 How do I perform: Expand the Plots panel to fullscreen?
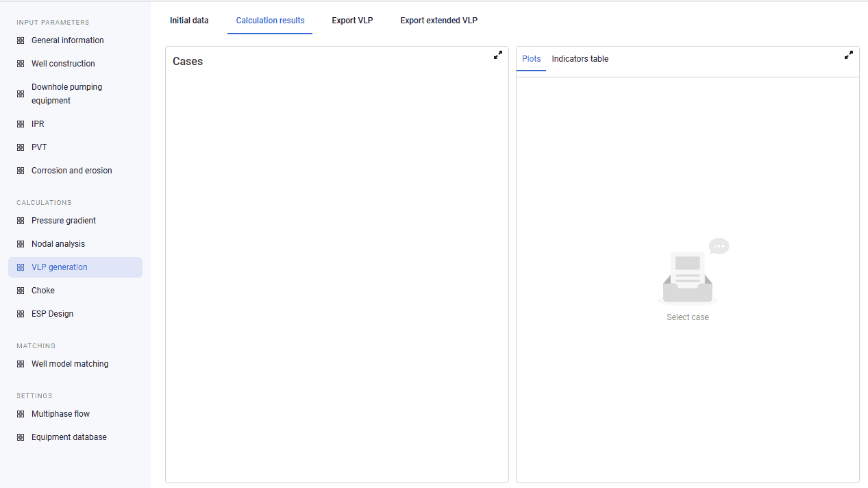(849, 55)
